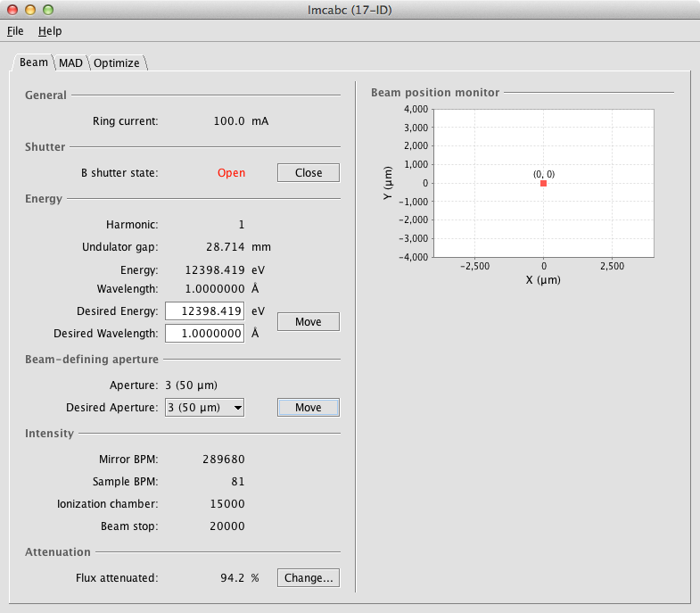
Task: Click the Sample BPM value 81
Action: [x=238, y=482]
